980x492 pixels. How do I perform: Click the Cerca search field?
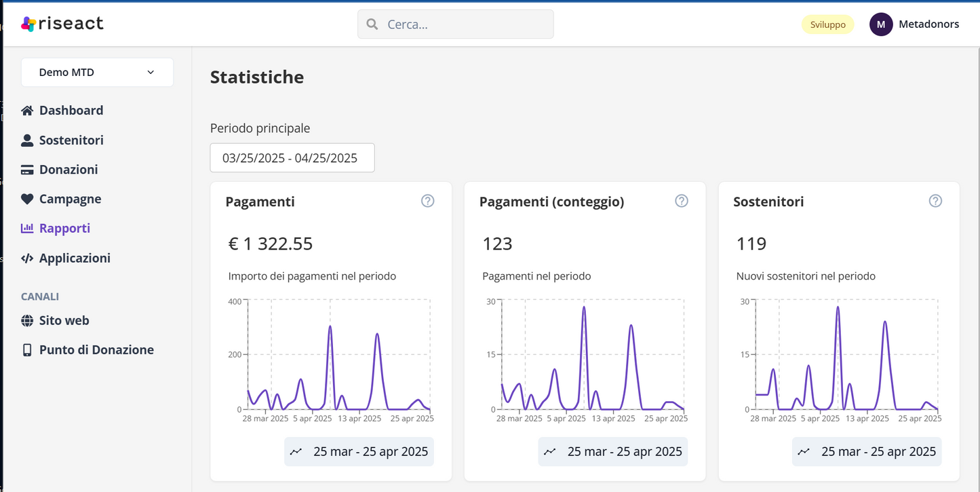456,24
